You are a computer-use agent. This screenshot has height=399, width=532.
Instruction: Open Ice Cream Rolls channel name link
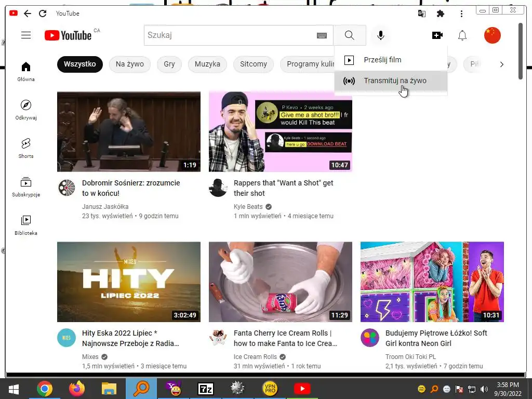point(255,357)
